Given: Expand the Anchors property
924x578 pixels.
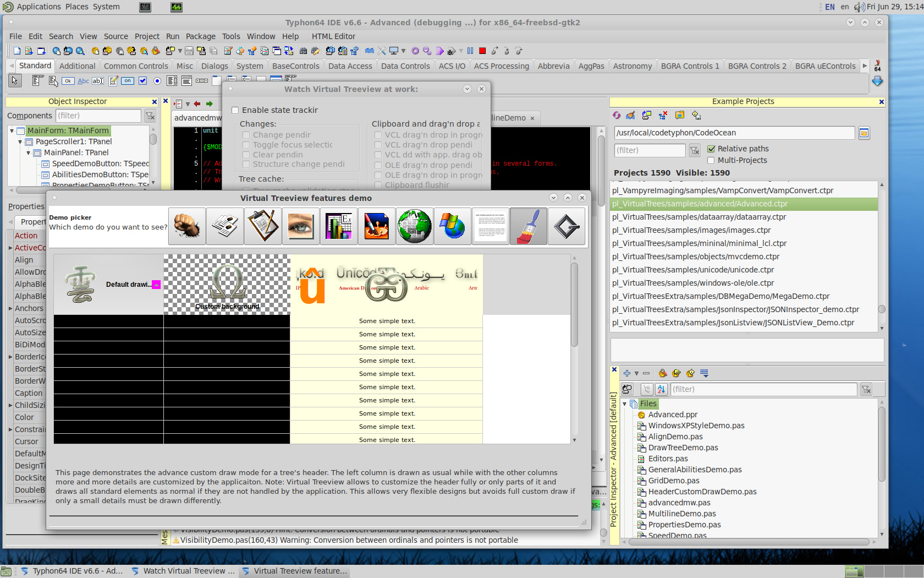Looking at the screenshot, I should [10, 308].
